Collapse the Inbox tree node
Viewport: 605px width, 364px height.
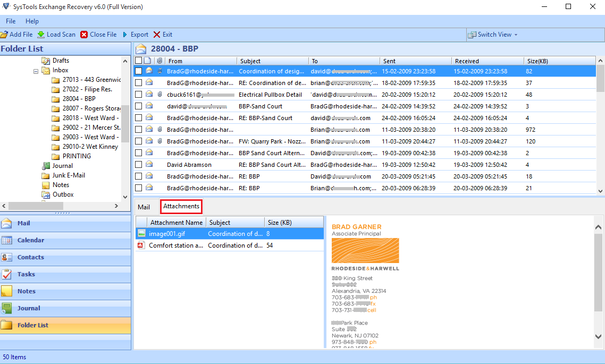point(36,71)
